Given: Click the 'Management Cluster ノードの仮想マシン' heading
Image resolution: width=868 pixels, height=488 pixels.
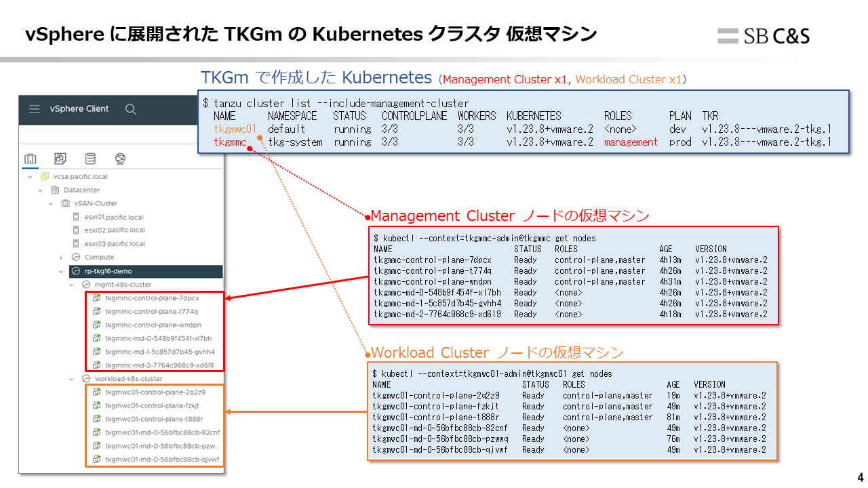Looking at the screenshot, I should coord(510,216).
